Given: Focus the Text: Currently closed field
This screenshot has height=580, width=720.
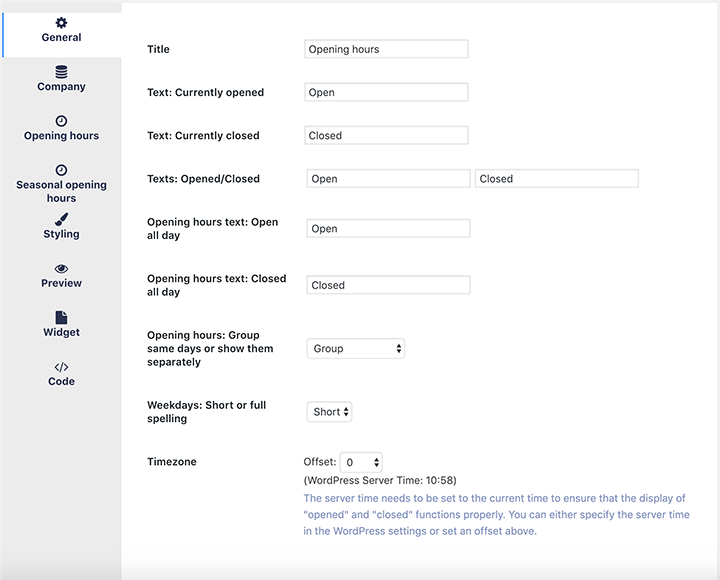Looking at the screenshot, I should point(386,135).
